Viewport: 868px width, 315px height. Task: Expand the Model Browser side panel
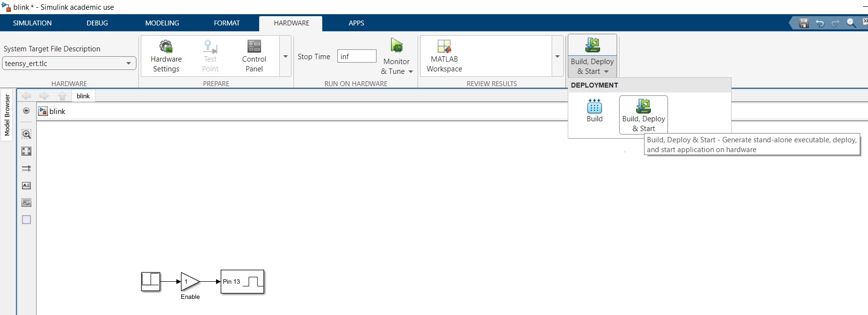click(7, 115)
